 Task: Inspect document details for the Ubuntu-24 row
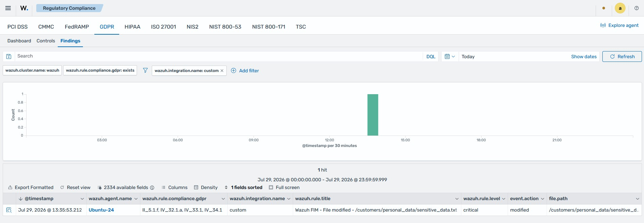(9, 210)
